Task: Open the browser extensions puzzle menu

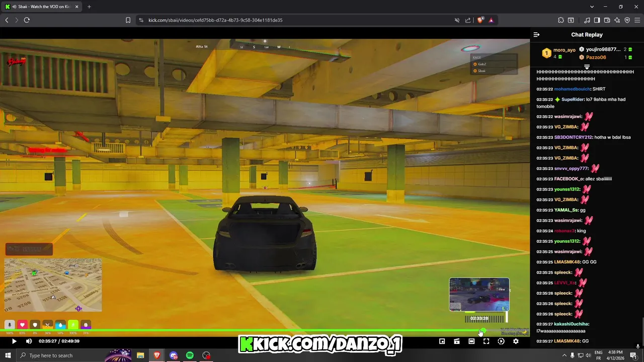Action: [561, 20]
